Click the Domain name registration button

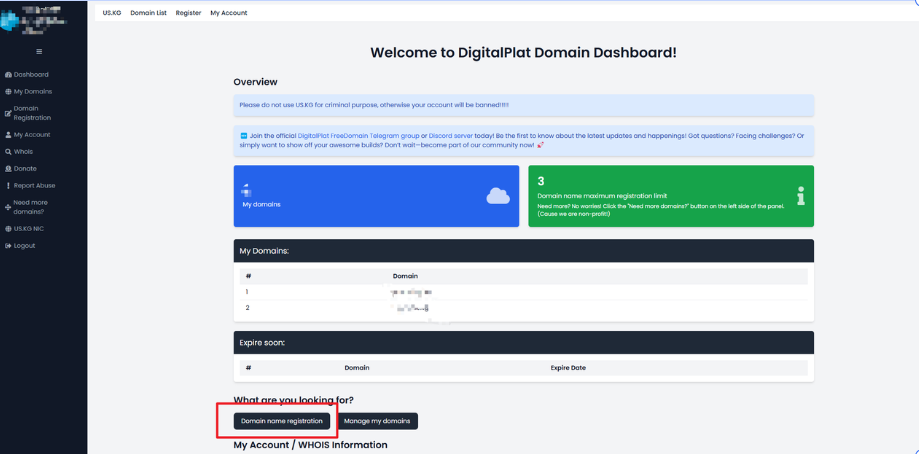pos(282,421)
